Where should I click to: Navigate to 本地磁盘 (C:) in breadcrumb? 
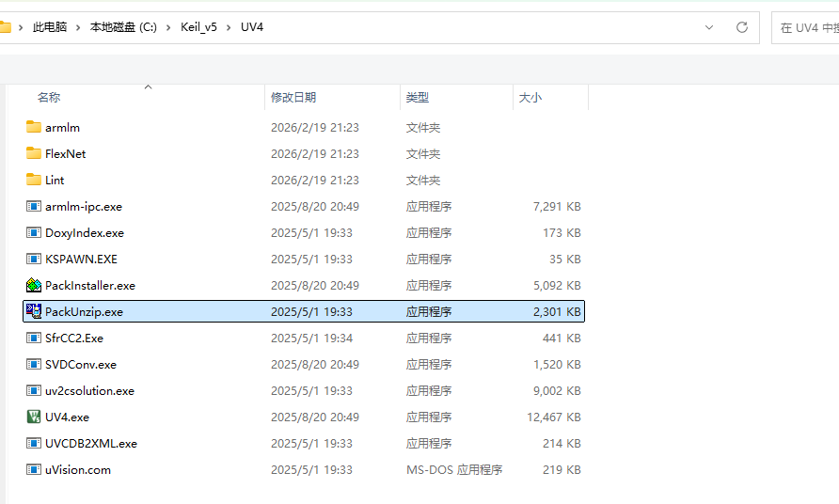[123, 27]
